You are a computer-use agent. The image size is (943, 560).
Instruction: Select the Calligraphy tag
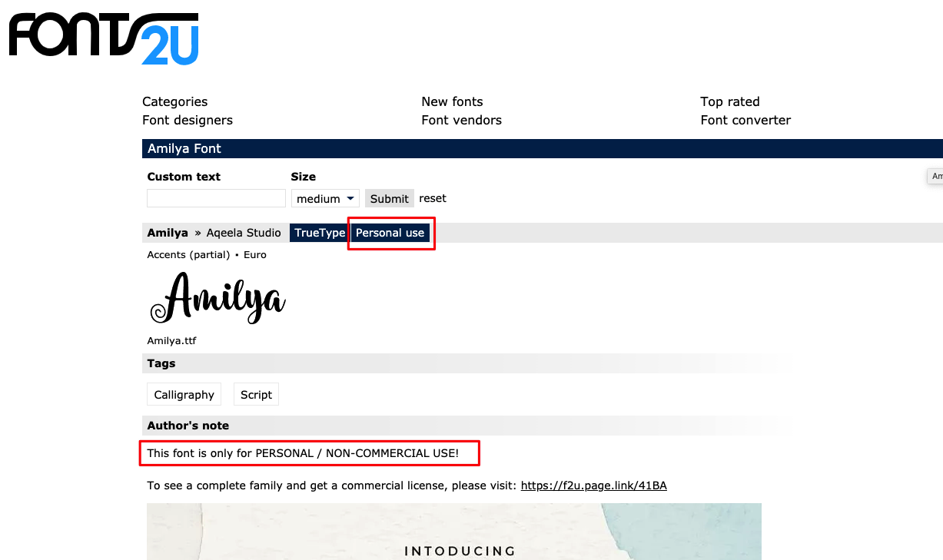coord(184,395)
